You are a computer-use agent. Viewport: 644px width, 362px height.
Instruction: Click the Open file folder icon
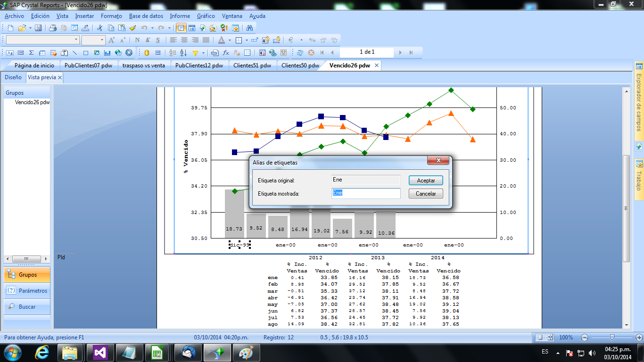click(x=22, y=28)
